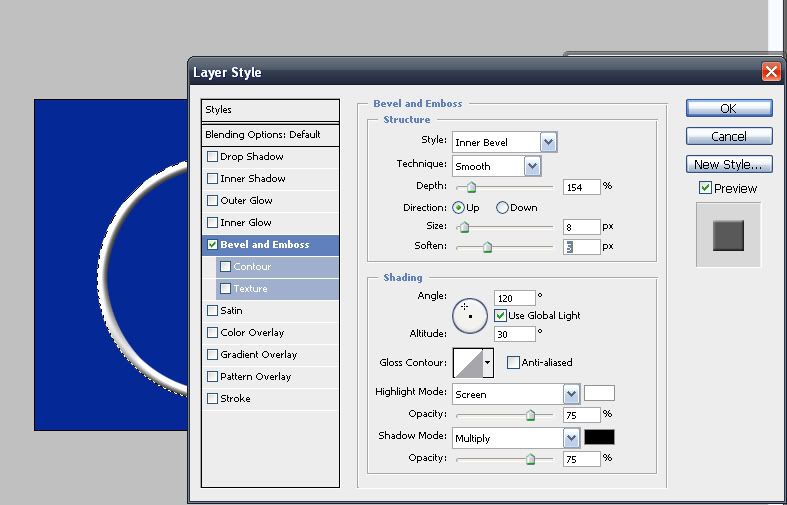Enable the Contour checkbox
Image resolution: width=787 pixels, height=505 pixels.
225,267
